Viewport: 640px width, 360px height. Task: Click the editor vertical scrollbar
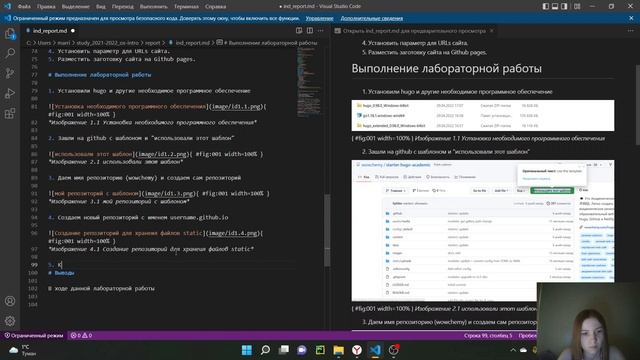click(327, 231)
